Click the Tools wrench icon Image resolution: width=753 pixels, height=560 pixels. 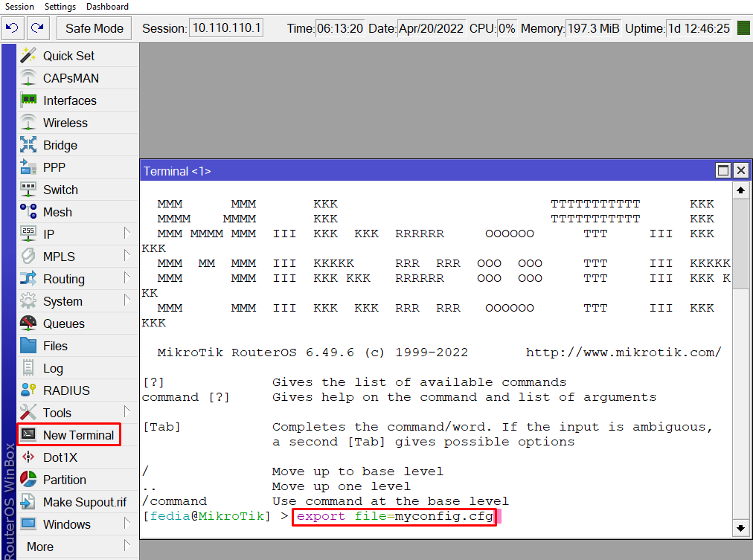[x=28, y=412]
